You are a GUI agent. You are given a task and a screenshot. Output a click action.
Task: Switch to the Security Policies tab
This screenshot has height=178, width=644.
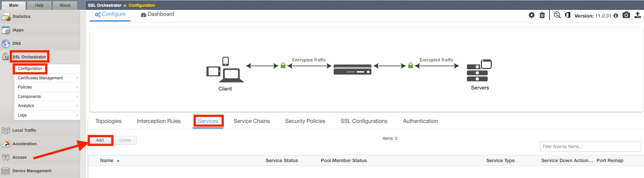pos(305,121)
